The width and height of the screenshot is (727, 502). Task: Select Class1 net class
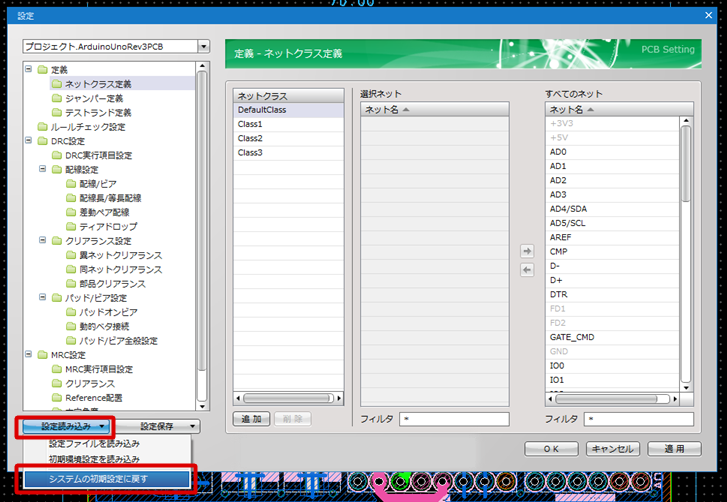pos(288,124)
